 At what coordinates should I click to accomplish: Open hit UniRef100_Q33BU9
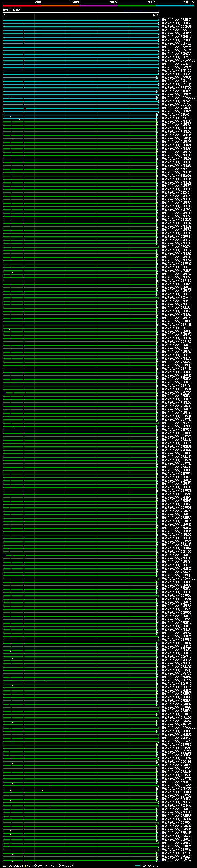point(176,26)
